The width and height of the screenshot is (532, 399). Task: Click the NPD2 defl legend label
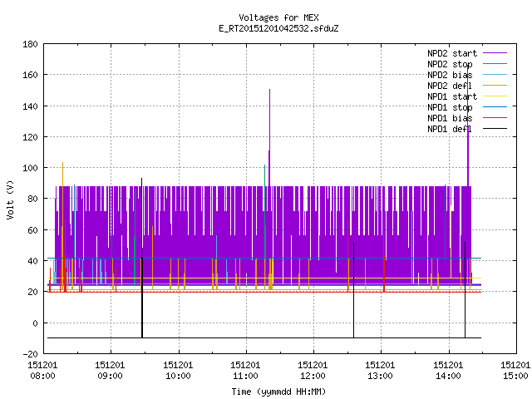(x=450, y=86)
